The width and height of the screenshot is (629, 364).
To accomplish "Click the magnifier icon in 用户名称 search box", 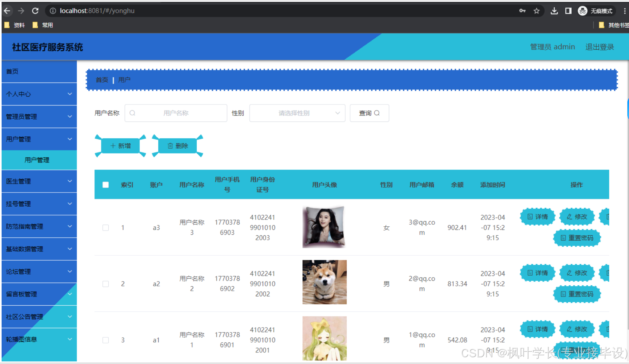I will (132, 113).
